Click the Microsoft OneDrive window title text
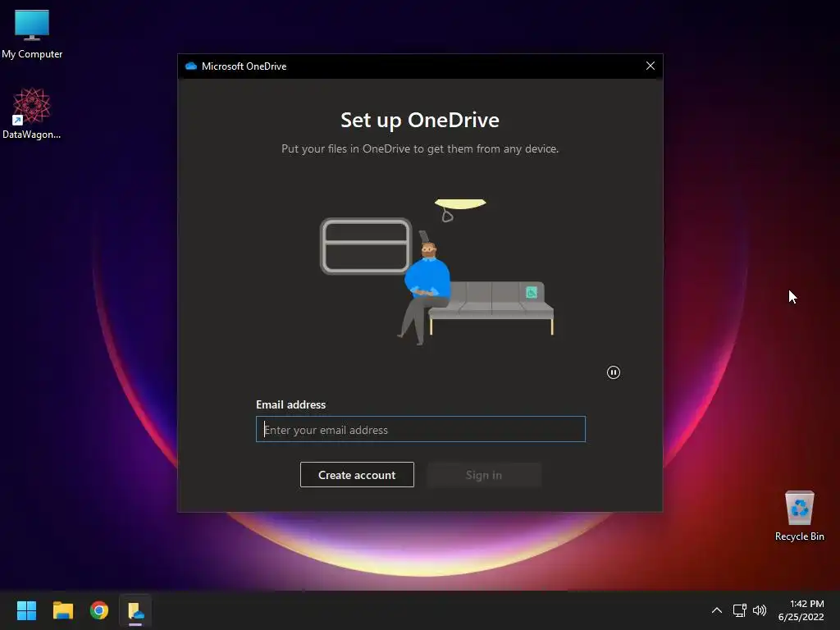The image size is (840, 630). click(x=244, y=66)
